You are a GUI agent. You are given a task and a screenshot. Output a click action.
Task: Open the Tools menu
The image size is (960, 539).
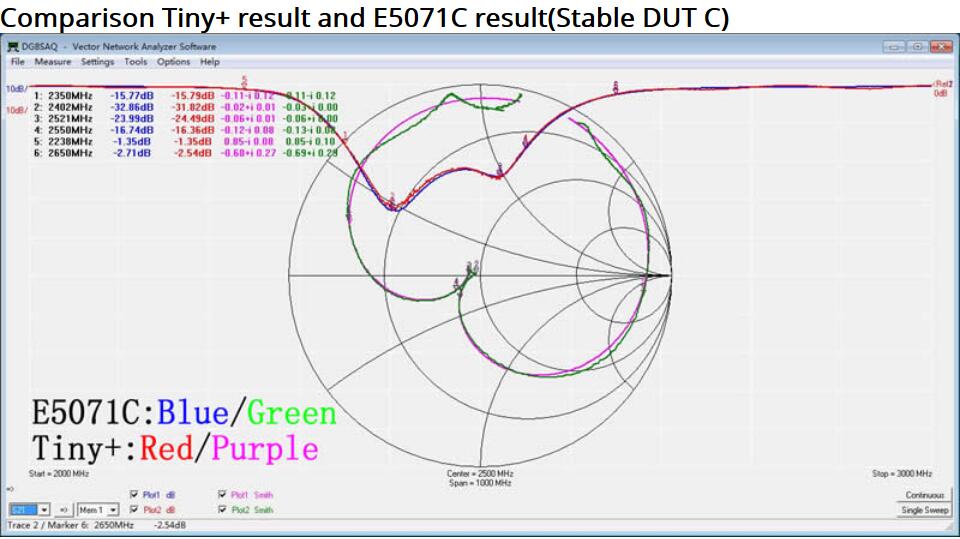(x=135, y=62)
